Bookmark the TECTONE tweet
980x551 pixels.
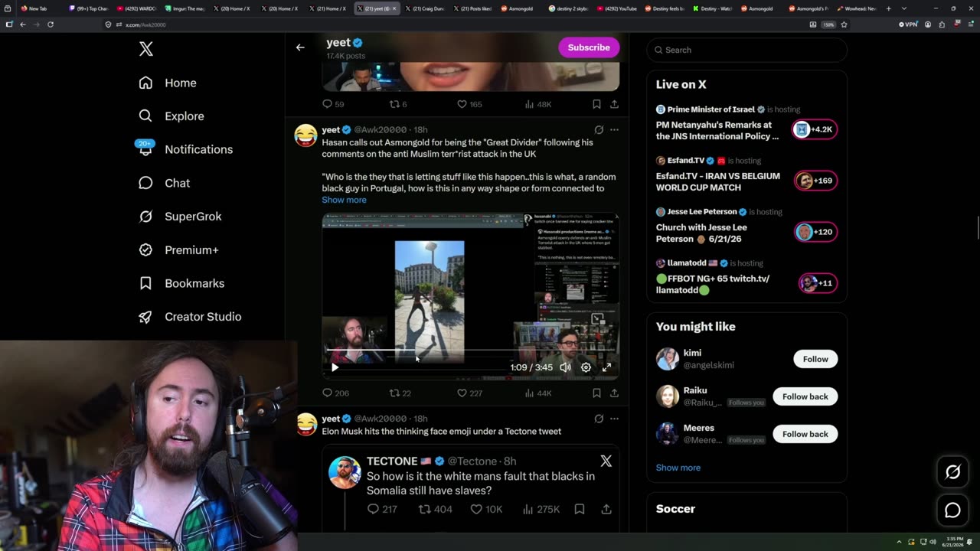[580, 509]
